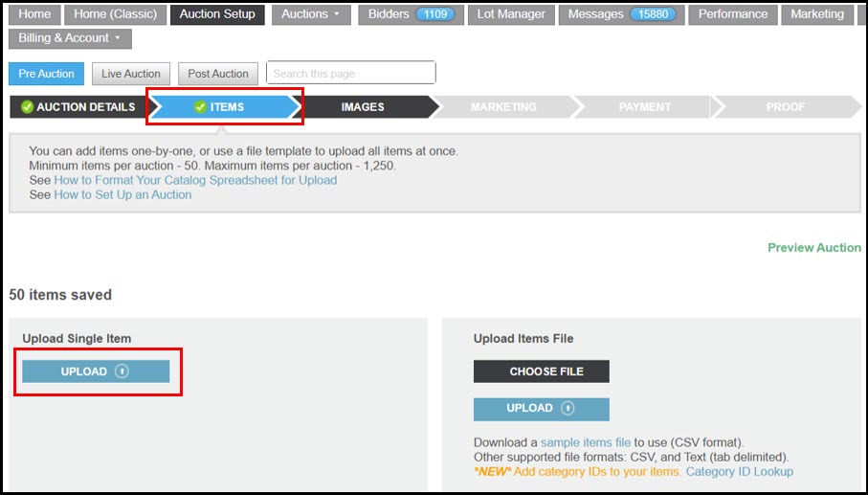Click Upload button under Upload Items File
This screenshot has width=868, height=495.
[x=542, y=409]
